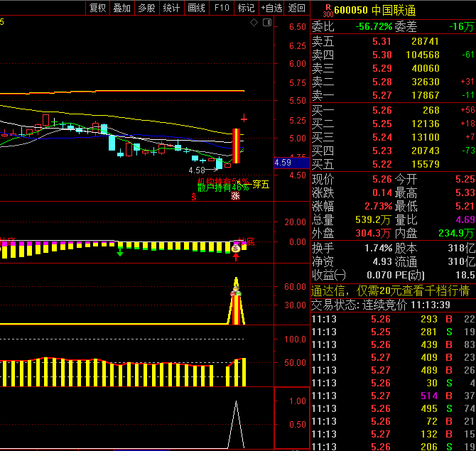Add stock via +自选 button
The width and height of the screenshot is (476, 451).
[271, 8]
